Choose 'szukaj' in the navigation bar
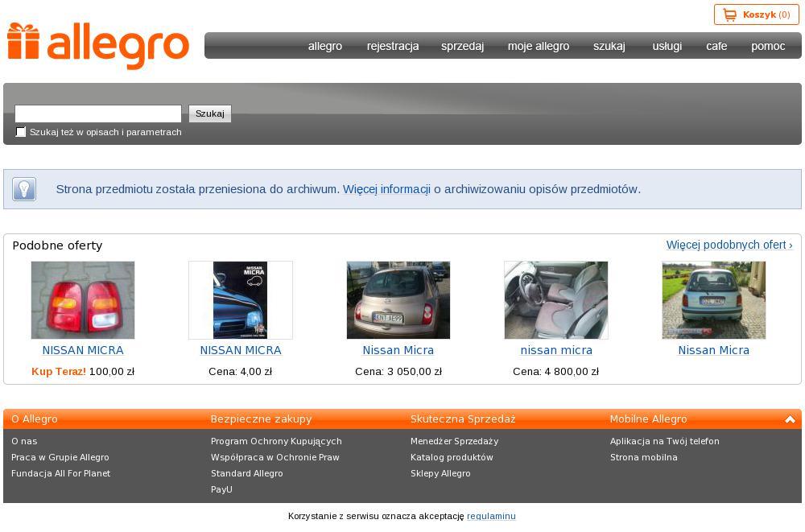This screenshot has width=805, height=532. (x=609, y=46)
